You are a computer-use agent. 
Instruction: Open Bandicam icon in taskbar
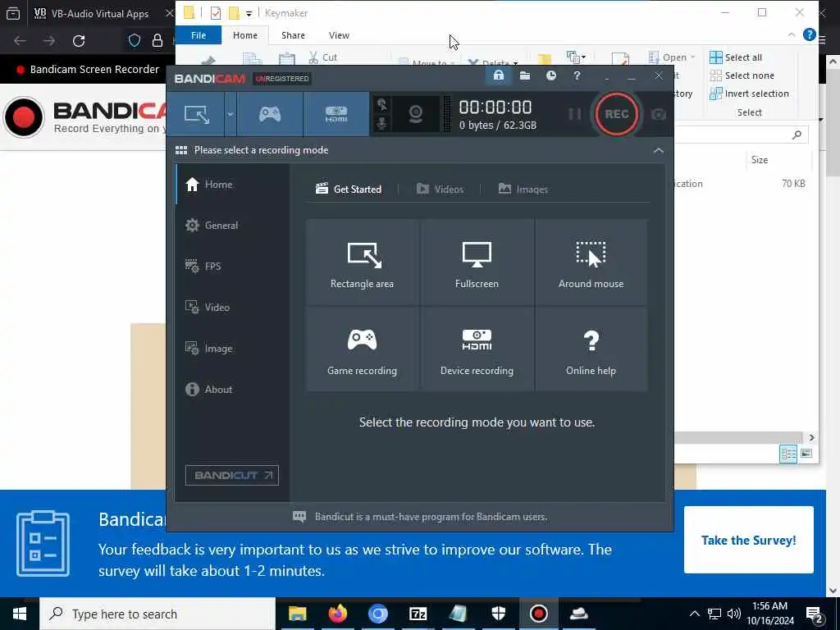[x=538, y=614]
